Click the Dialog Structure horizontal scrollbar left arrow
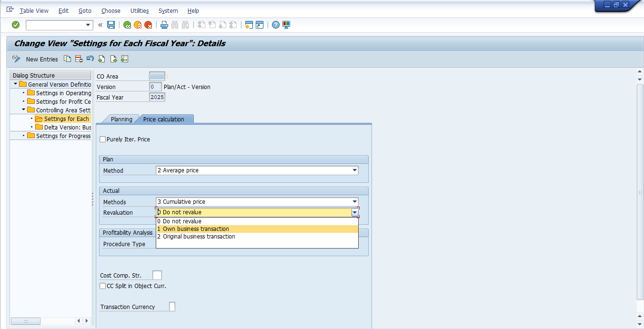The width and height of the screenshot is (644, 329). (x=78, y=321)
